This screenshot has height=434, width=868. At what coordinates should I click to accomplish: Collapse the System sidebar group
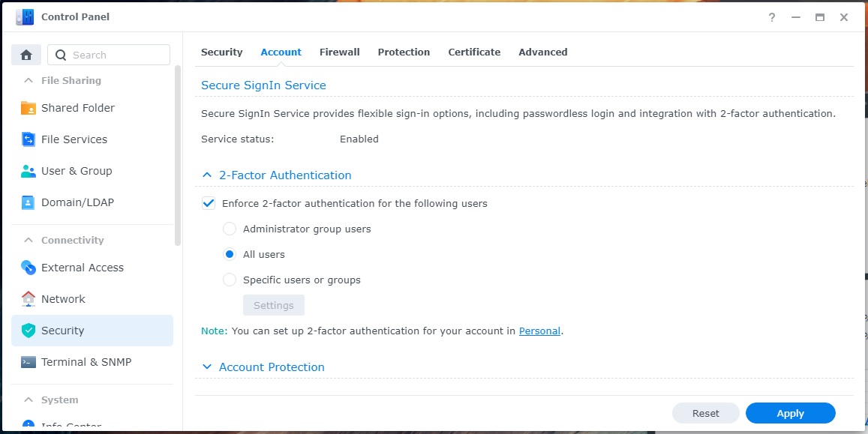coord(28,400)
